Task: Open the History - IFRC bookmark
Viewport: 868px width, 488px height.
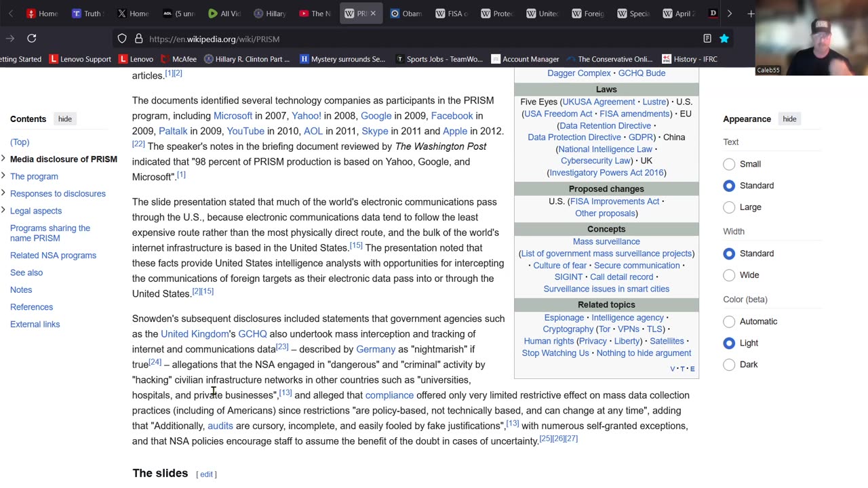Action: tap(690, 59)
